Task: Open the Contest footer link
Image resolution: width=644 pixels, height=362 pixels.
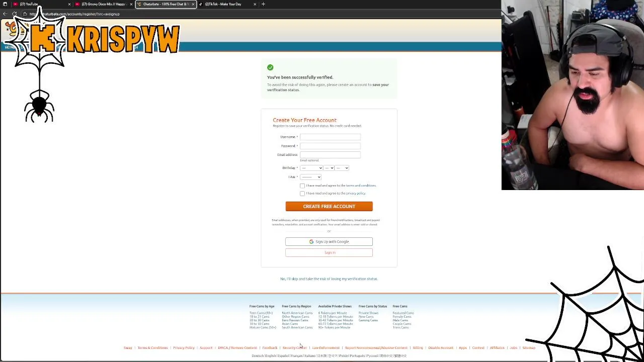Action: 478,348
